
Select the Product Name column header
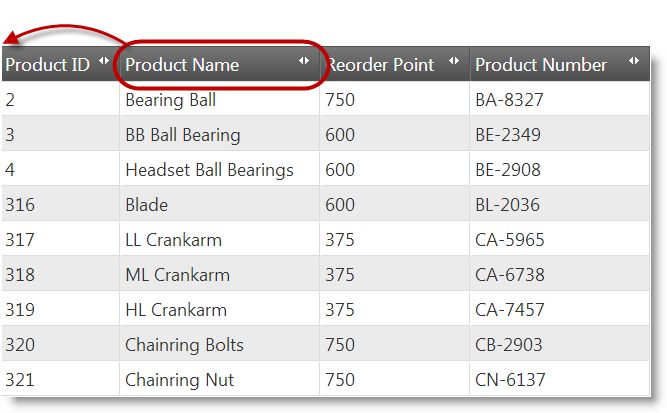(x=182, y=65)
